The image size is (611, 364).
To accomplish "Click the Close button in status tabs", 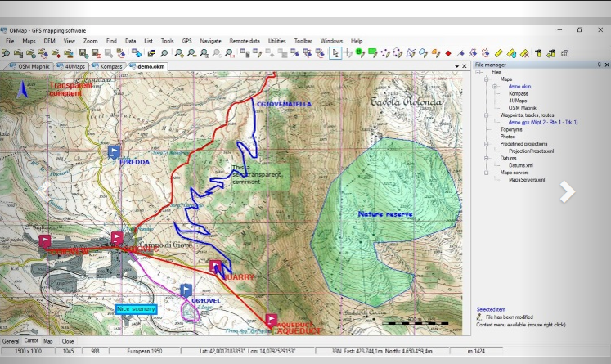I will click(x=68, y=341).
